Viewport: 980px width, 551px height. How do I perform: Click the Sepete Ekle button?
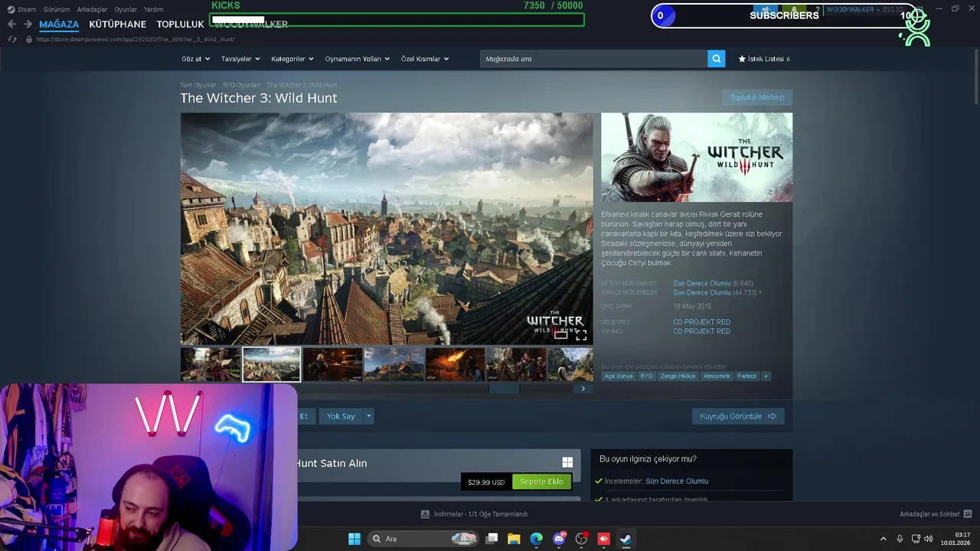(541, 481)
